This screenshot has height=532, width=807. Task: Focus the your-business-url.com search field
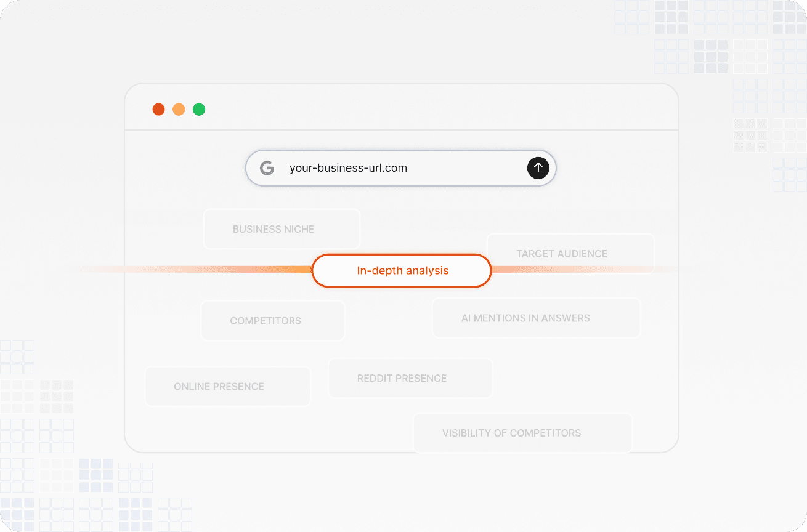coord(394,168)
